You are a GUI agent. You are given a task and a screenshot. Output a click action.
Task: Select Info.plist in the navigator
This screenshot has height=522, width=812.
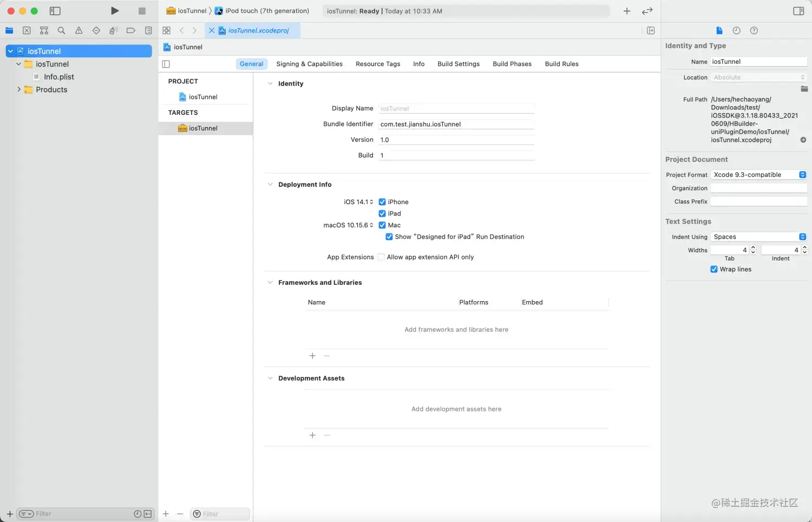coord(59,77)
